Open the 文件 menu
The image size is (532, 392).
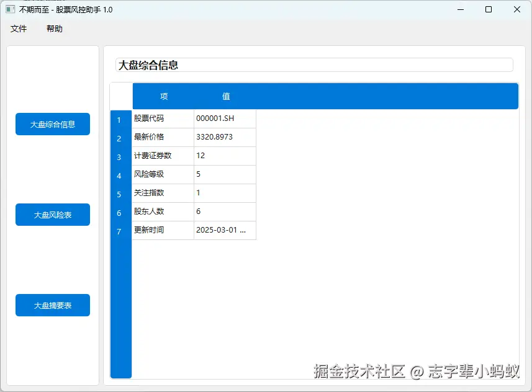(x=19, y=29)
